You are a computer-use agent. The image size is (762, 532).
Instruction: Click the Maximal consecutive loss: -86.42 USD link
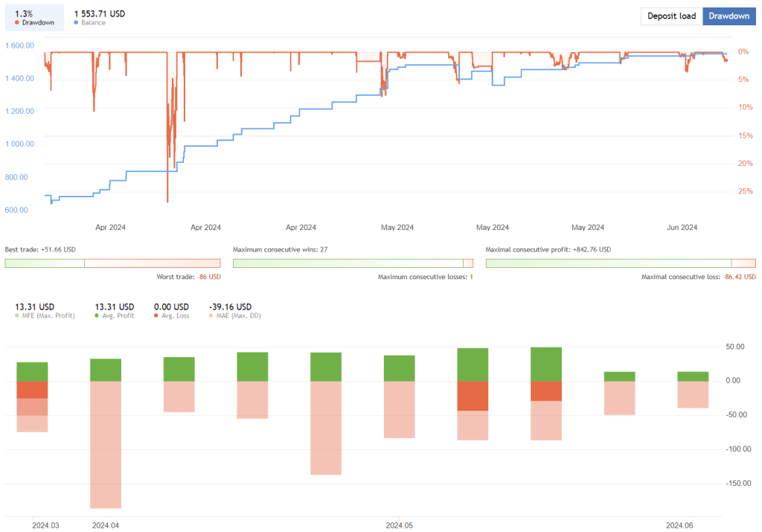699,276
